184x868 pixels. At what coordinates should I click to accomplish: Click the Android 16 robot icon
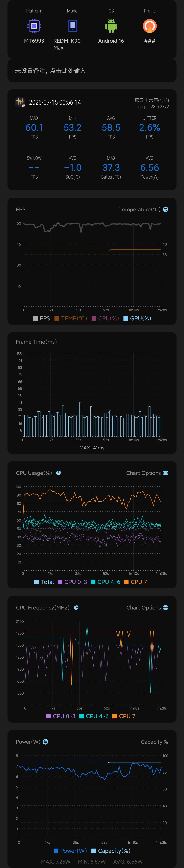[111, 26]
